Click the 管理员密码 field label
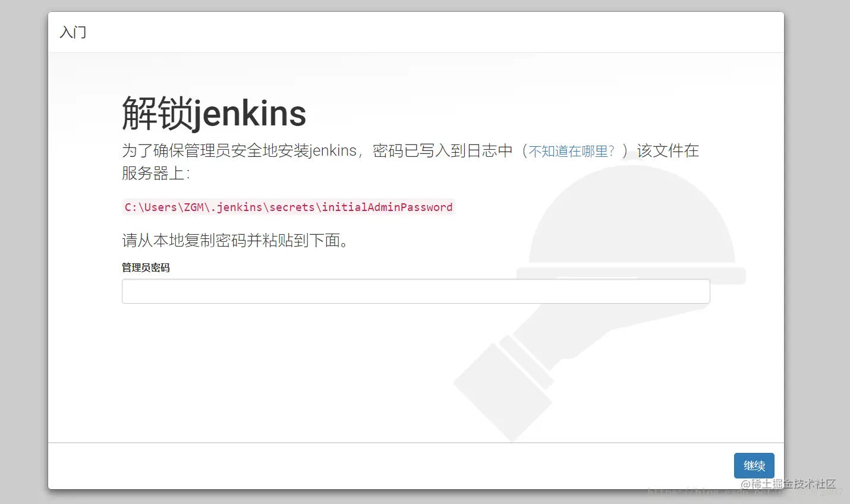 [146, 267]
